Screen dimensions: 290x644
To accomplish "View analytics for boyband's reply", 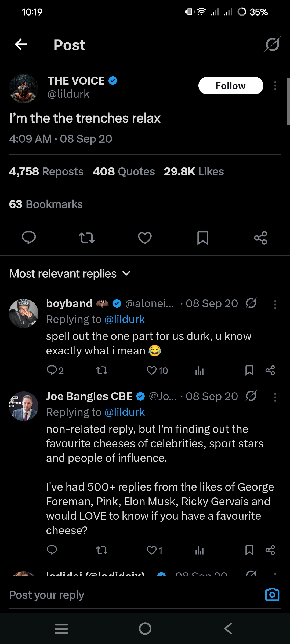I will (x=200, y=371).
